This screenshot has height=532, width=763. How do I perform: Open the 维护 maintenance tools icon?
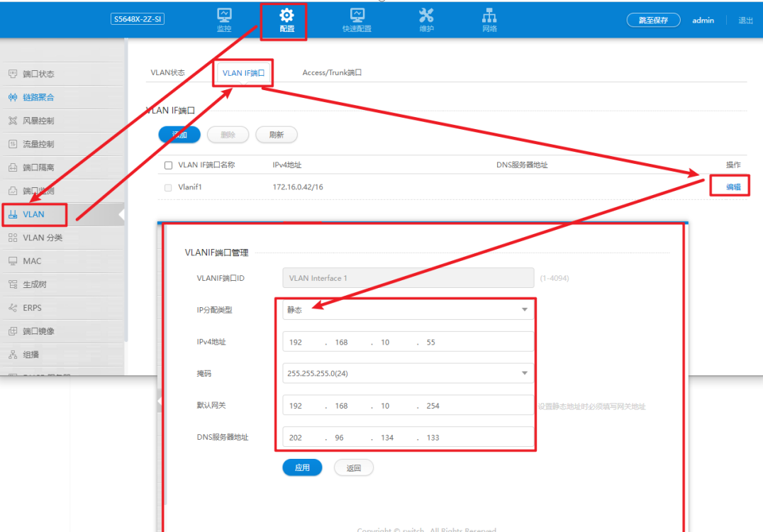[x=426, y=15]
